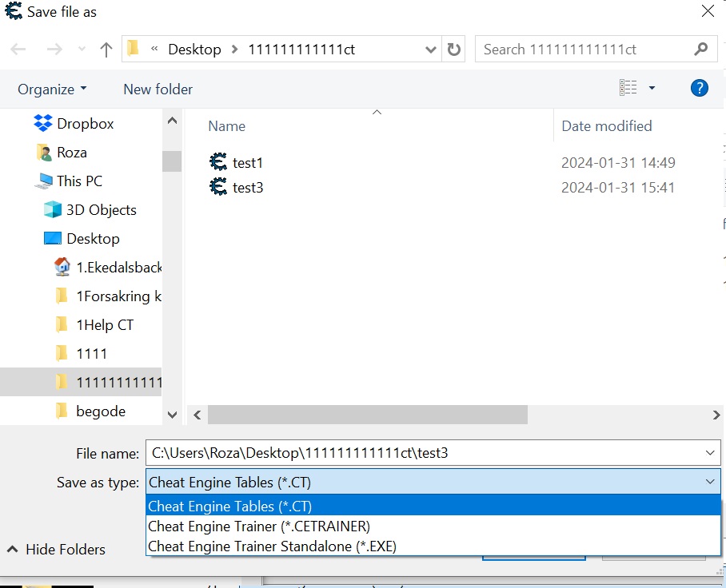
Task: Collapse navigation with Hide Folders
Action: pos(56,550)
